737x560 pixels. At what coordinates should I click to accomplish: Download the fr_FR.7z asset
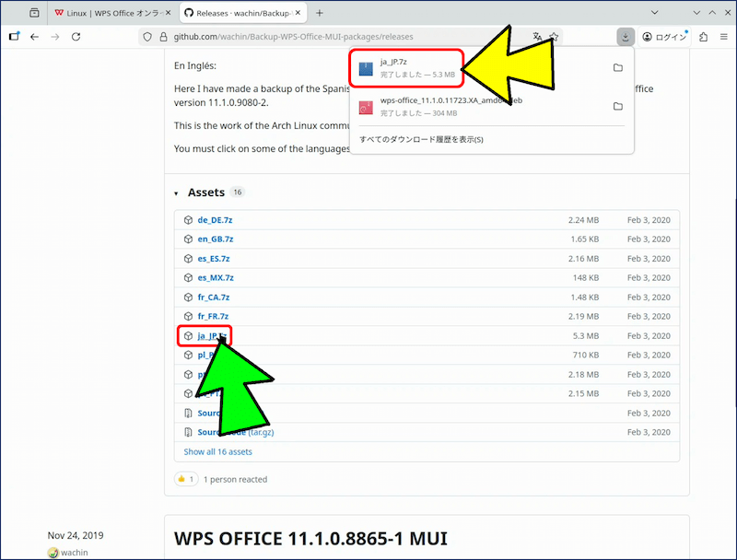point(213,317)
